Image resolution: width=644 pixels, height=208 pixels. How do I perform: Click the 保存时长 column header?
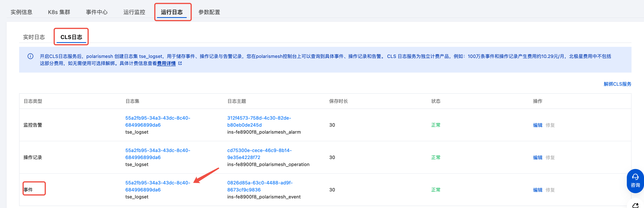click(338, 101)
